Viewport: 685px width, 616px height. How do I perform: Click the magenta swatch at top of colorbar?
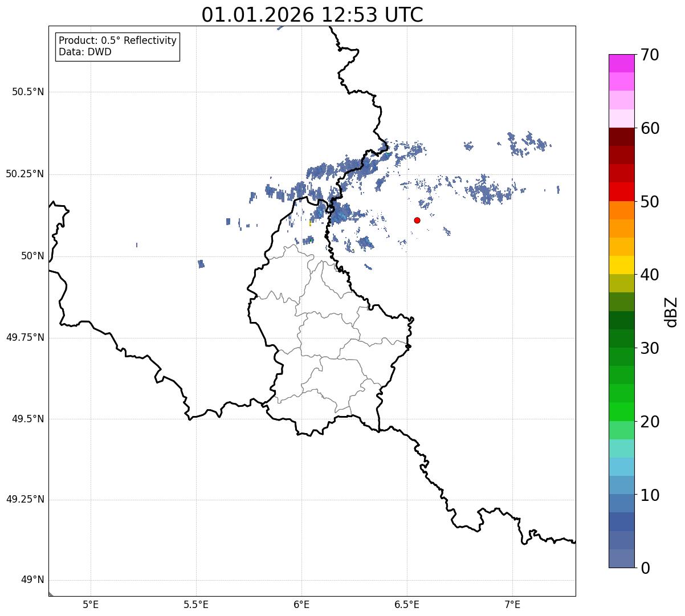pyautogui.click(x=622, y=63)
